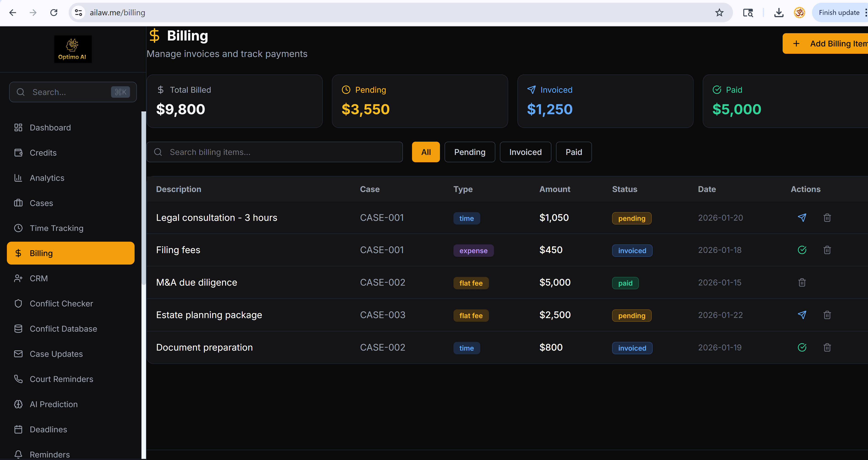Send invoice for Legal consultation row

[802, 218]
